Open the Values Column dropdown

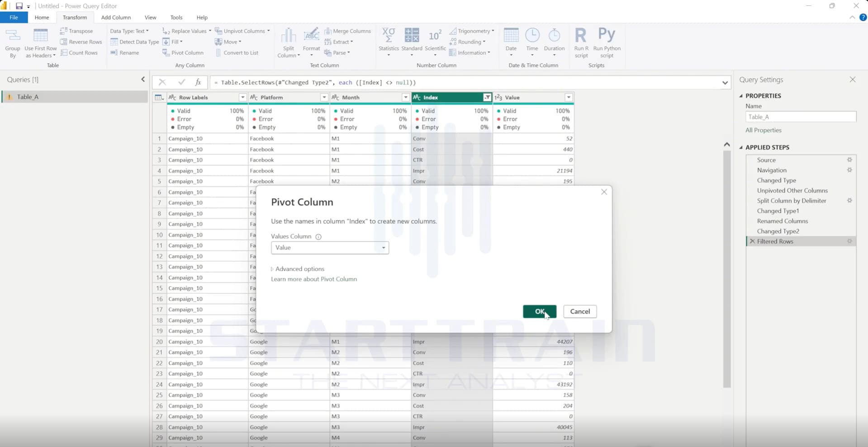click(x=330, y=248)
